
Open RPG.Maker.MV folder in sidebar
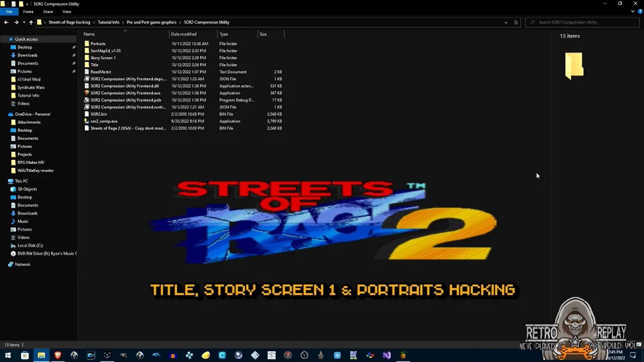pos(31,162)
